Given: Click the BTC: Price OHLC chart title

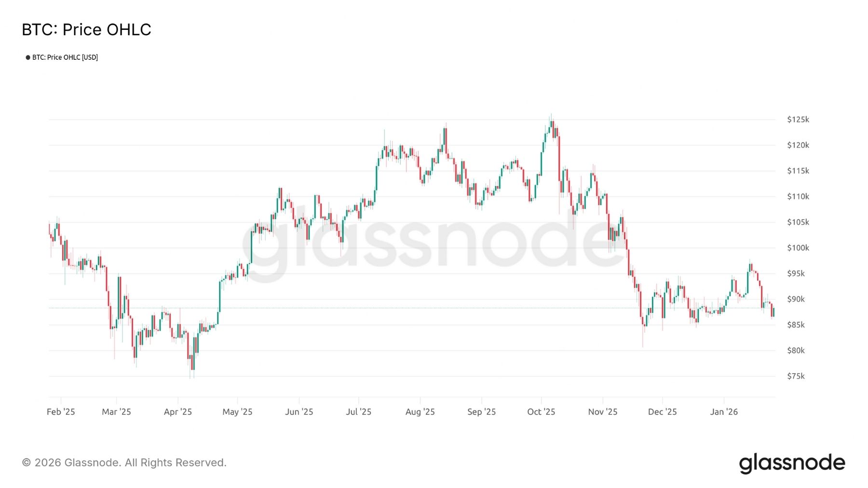Looking at the screenshot, I should click(x=87, y=30).
